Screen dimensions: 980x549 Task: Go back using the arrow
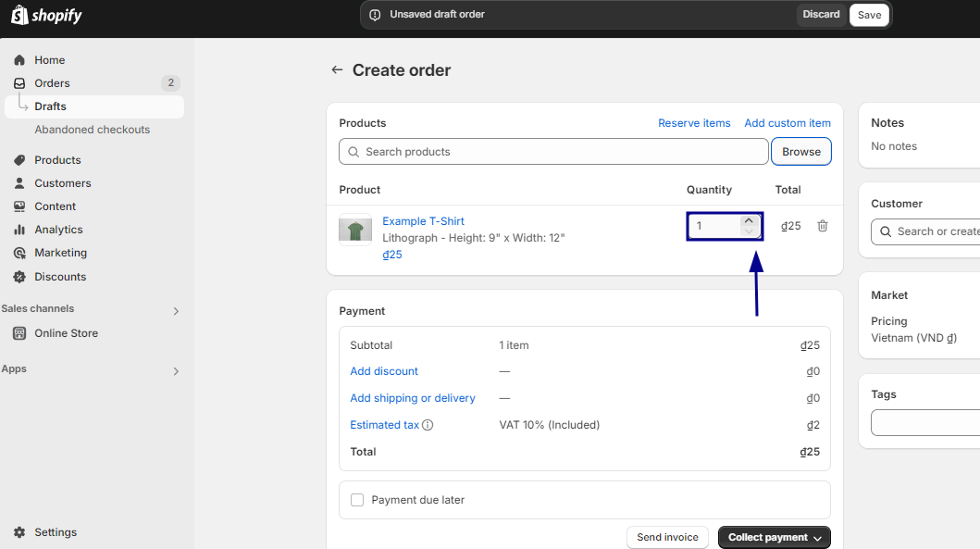(x=337, y=70)
